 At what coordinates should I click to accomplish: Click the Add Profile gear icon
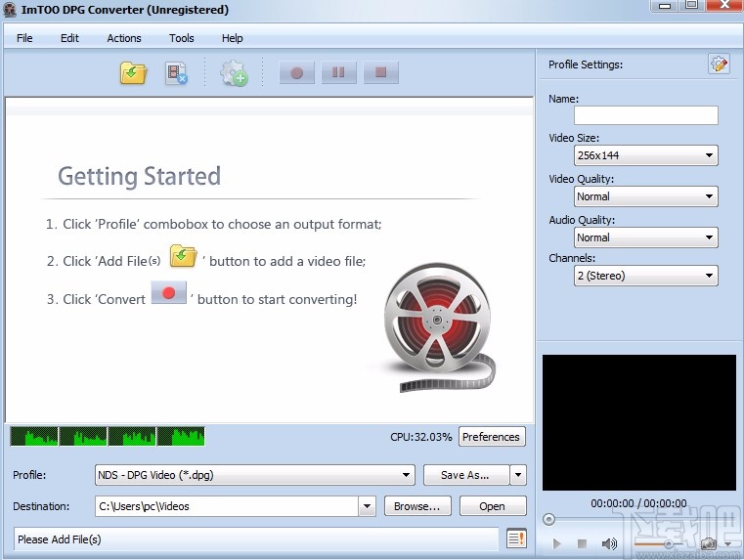coord(234,73)
